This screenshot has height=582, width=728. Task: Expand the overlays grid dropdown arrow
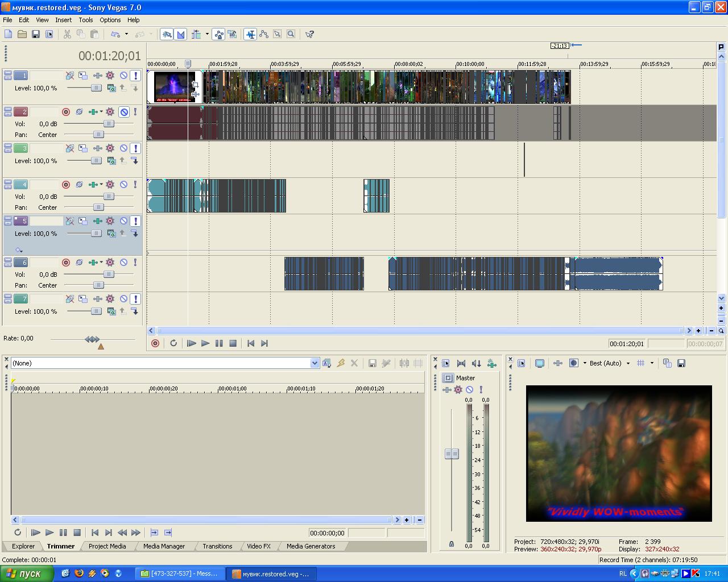[x=652, y=363]
